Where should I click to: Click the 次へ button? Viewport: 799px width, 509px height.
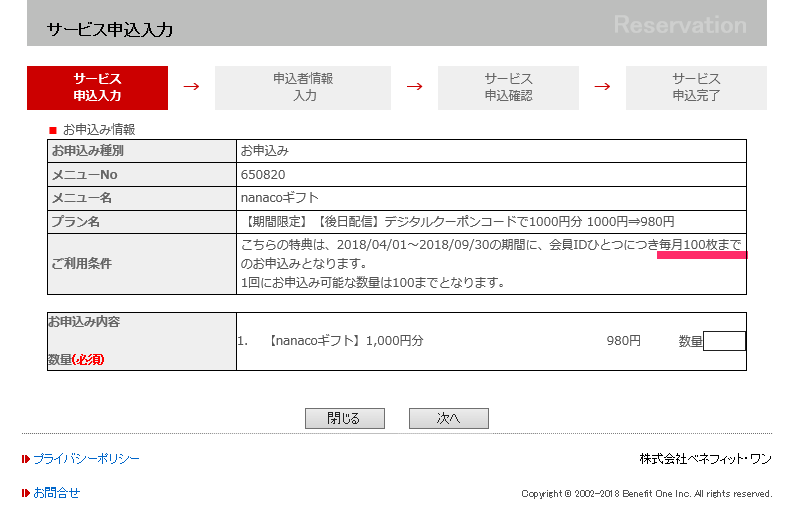pos(448,418)
